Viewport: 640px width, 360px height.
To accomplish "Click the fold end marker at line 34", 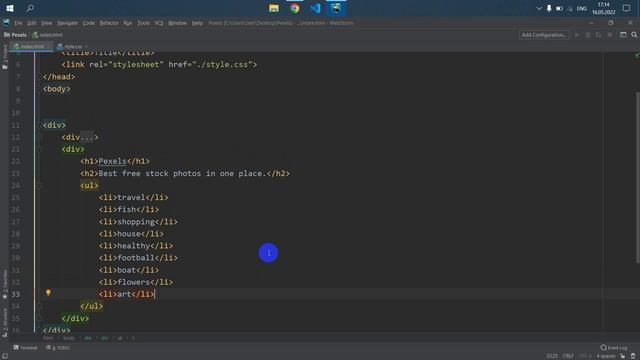I will [40, 306].
